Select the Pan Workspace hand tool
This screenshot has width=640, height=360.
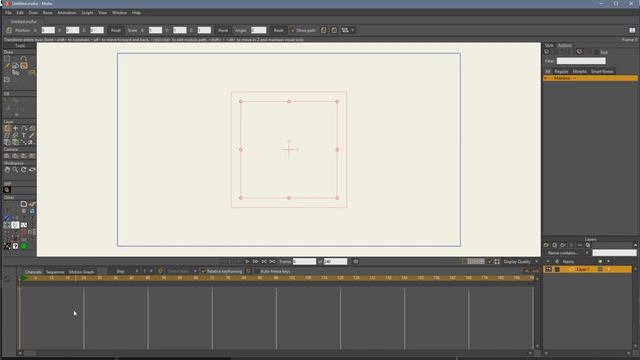7,170
